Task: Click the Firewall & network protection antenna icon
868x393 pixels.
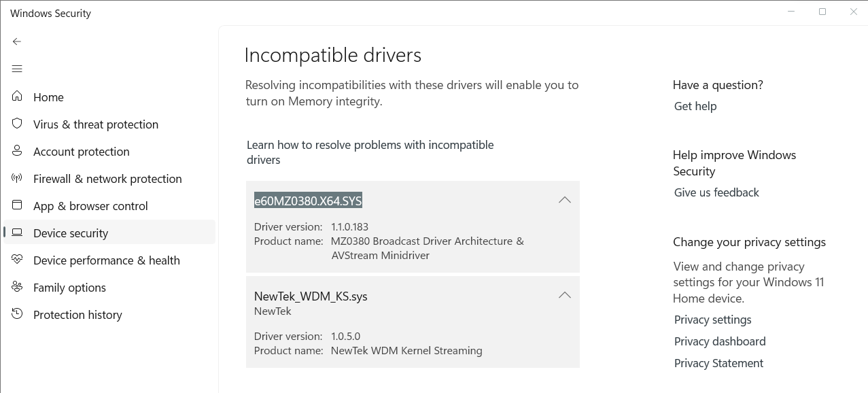Action: (17, 178)
